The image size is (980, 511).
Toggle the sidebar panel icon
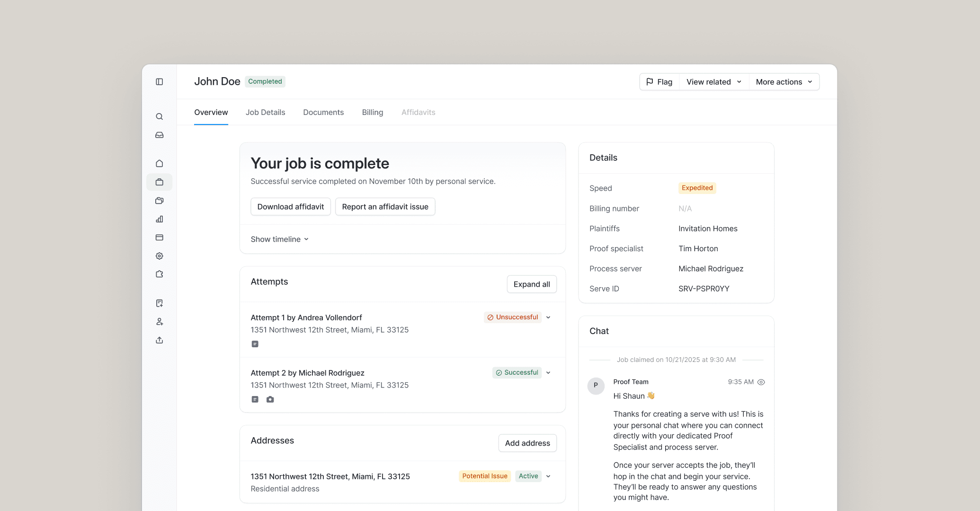tap(160, 82)
